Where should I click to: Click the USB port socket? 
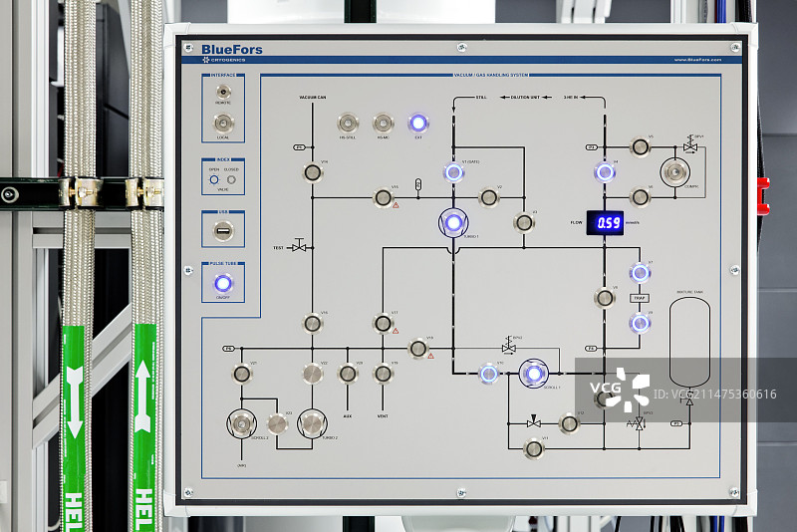click(x=223, y=231)
